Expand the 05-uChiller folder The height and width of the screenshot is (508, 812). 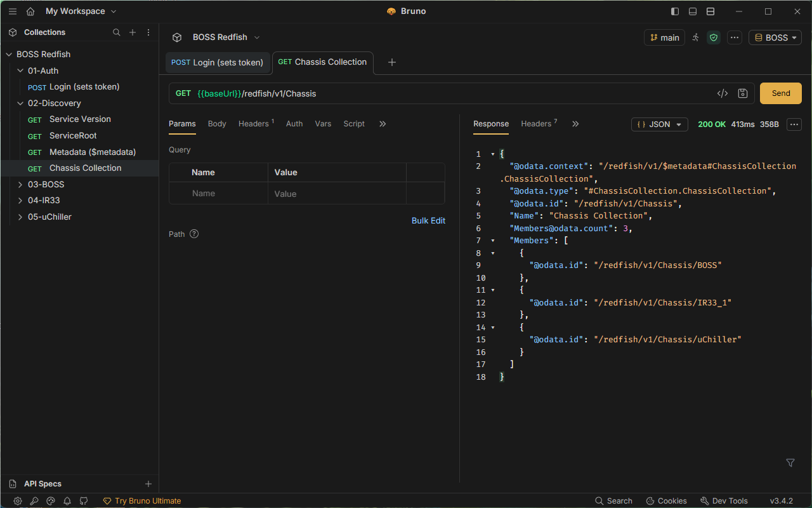point(20,217)
